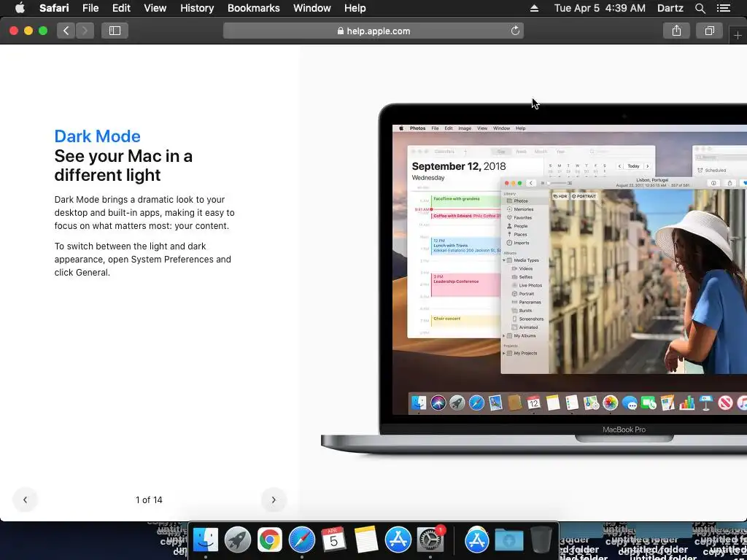Click the eject icon in menu bar
The width and height of the screenshot is (747, 560).
pos(535,8)
